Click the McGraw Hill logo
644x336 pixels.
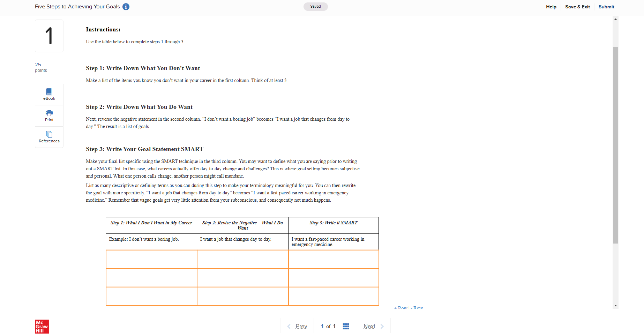(x=42, y=327)
